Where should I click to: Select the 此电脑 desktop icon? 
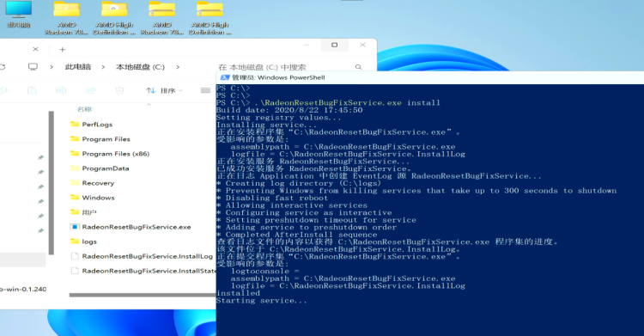click(x=19, y=15)
